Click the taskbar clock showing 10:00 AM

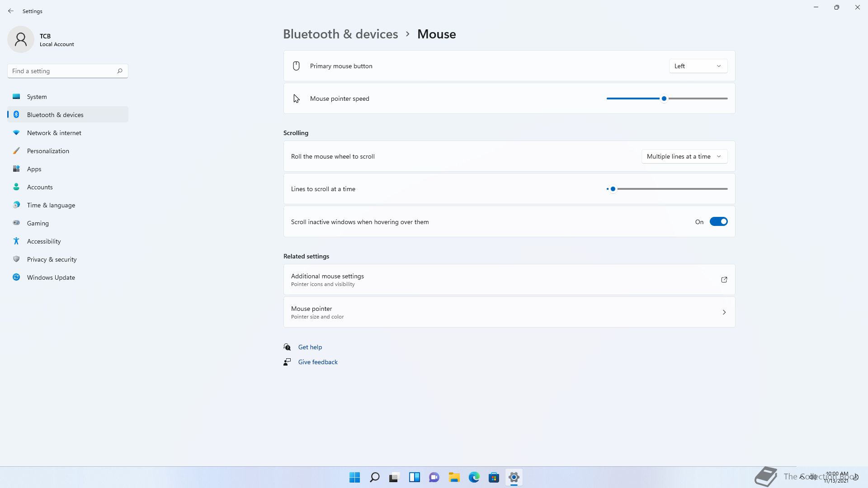pyautogui.click(x=836, y=477)
